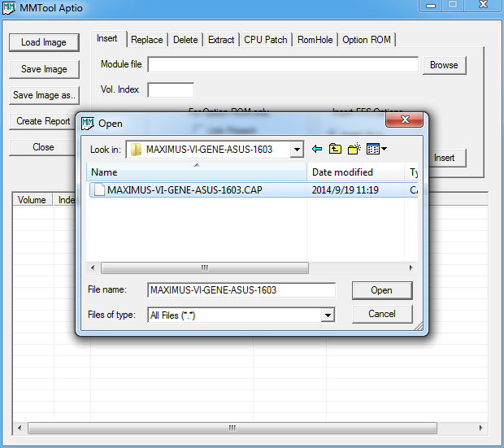This screenshot has width=504, height=448.
Task: Click main table horizontal scrollbar thumb
Action: pyautogui.click(x=232, y=428)
